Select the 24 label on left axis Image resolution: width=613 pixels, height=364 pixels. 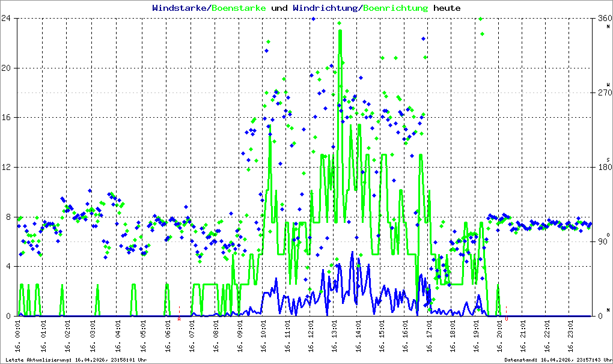tap(5, 19)
